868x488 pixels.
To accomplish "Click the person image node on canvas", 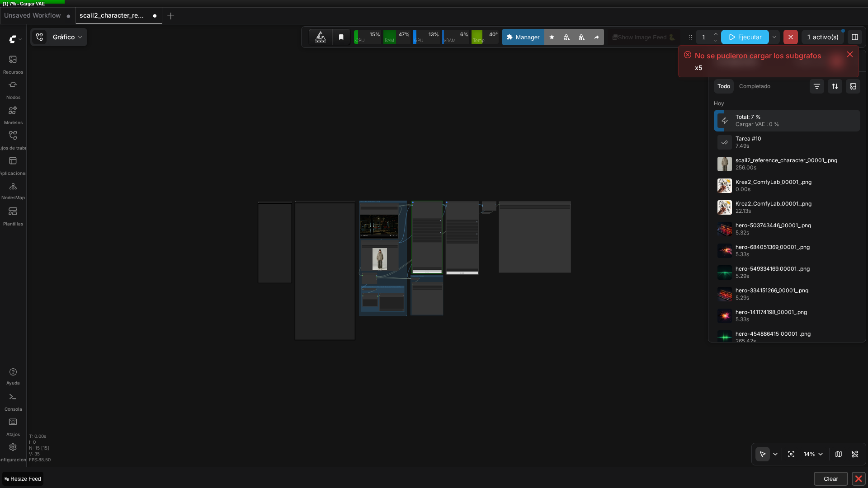I will 379,258.
